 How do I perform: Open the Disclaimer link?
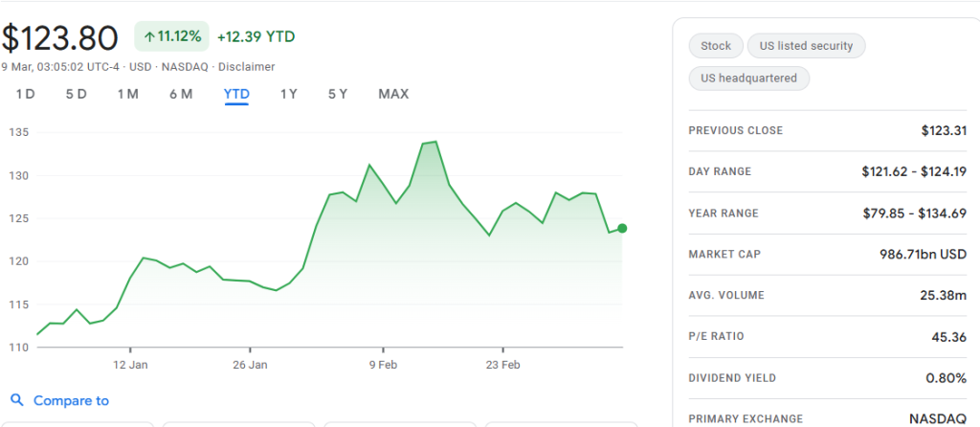tap(246, 67)
